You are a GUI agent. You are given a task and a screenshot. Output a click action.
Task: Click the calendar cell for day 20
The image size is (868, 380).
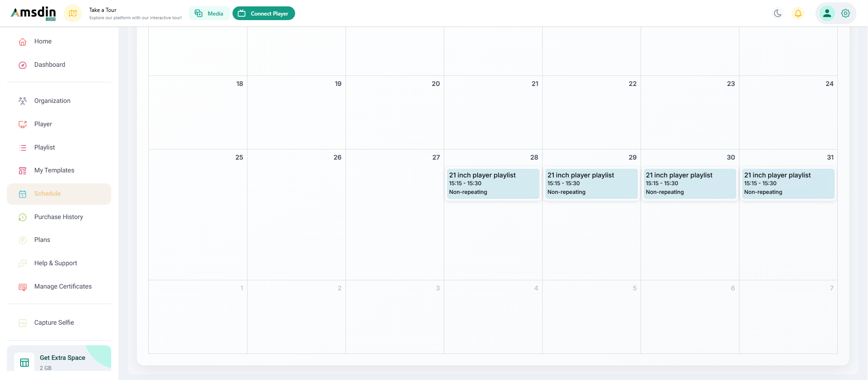[394, 114]
